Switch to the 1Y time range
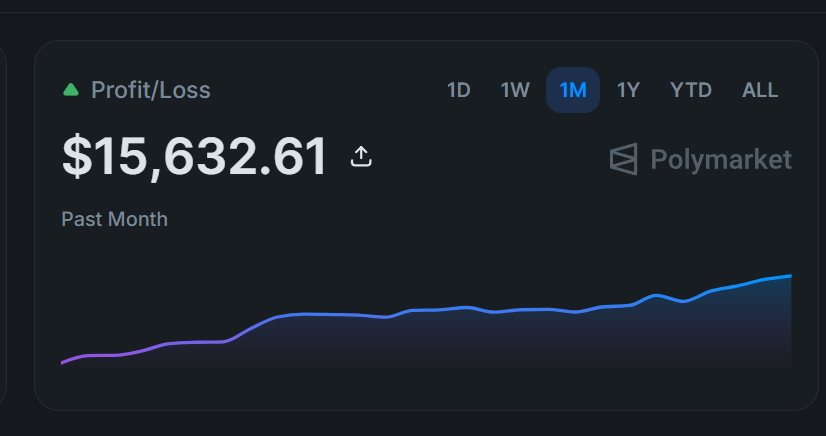826x436 pixels. 628,90
